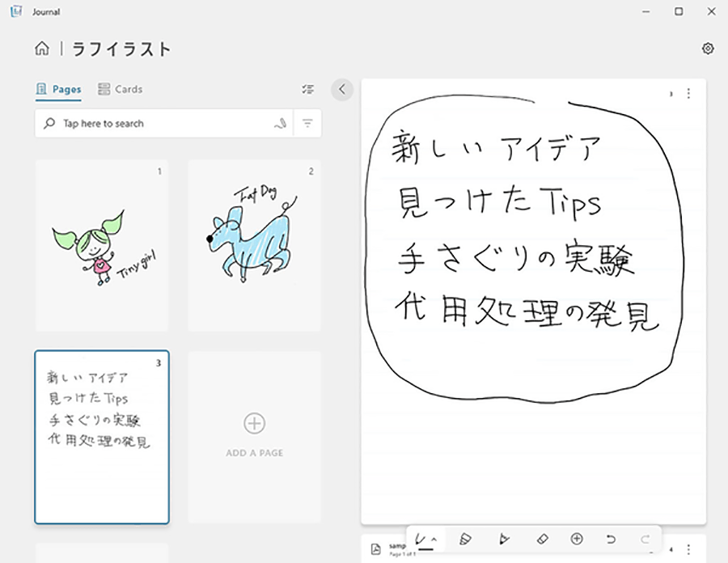The image size is (728, 563).
Task: Go to Journal home via house icon
Action: [42, 49]
